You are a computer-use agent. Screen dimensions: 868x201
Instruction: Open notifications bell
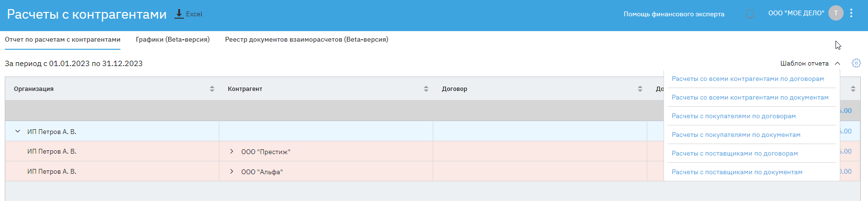[750, 14]
